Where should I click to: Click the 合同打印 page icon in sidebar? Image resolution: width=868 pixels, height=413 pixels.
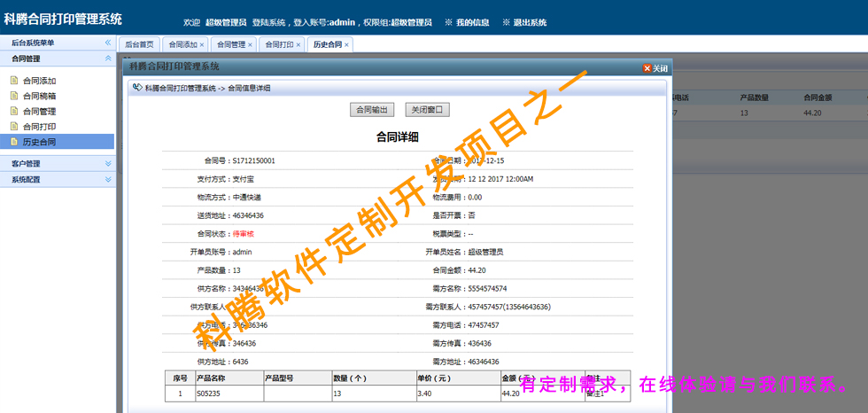pos(14,127)
